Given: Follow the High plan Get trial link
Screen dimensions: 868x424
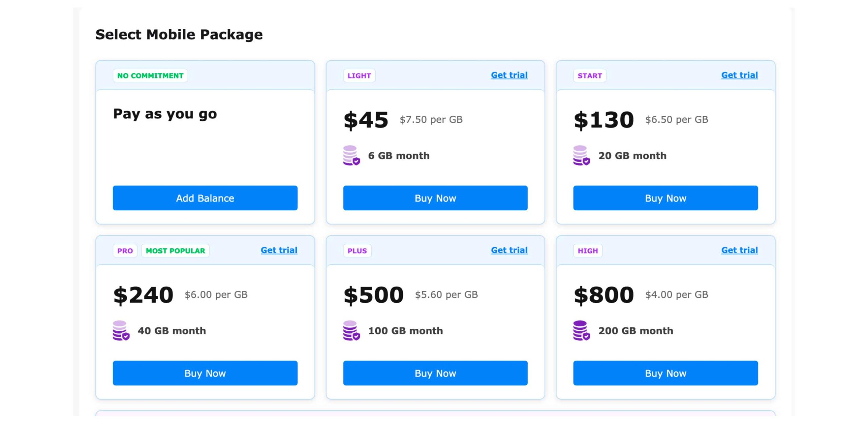Looking at the screenshot, I should 739,250.
